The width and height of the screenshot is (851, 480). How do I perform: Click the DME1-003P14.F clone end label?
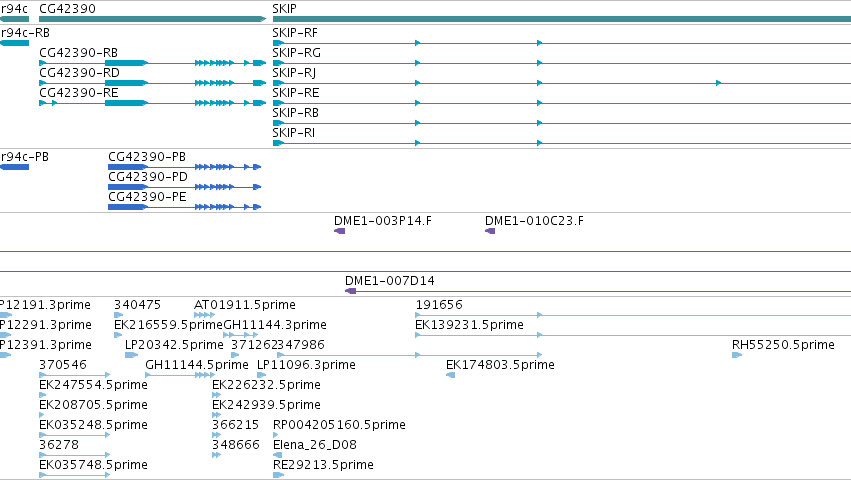[383, 221]
